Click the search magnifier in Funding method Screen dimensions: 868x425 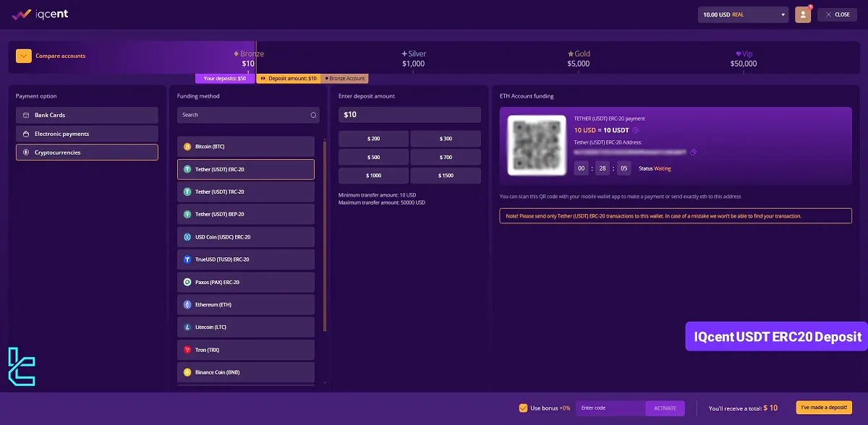pyautogui.click(x=313, y=115)
